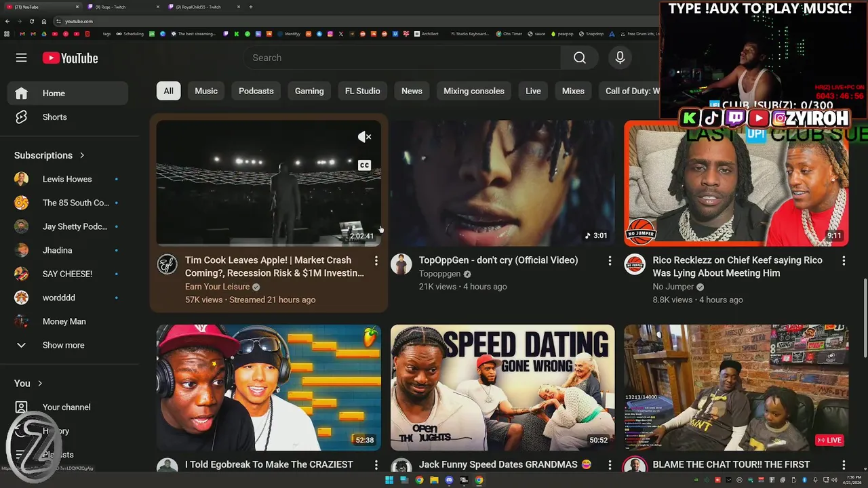Select the Mixes filter chip
The width and height of the screenshot is (868, 488).
click(573, 91)
